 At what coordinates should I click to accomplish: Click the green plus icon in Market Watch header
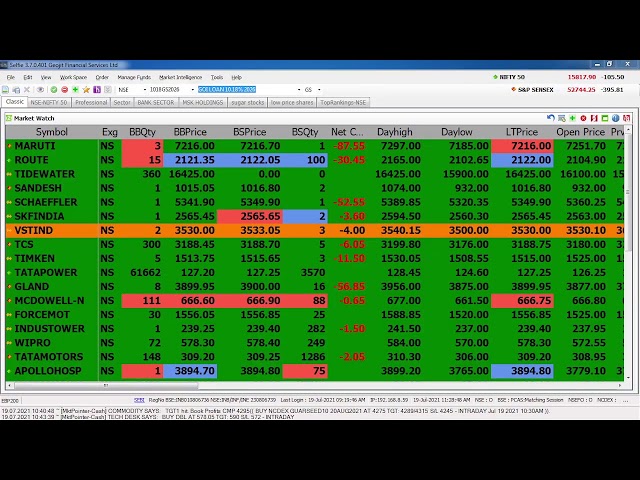(572, 118)
